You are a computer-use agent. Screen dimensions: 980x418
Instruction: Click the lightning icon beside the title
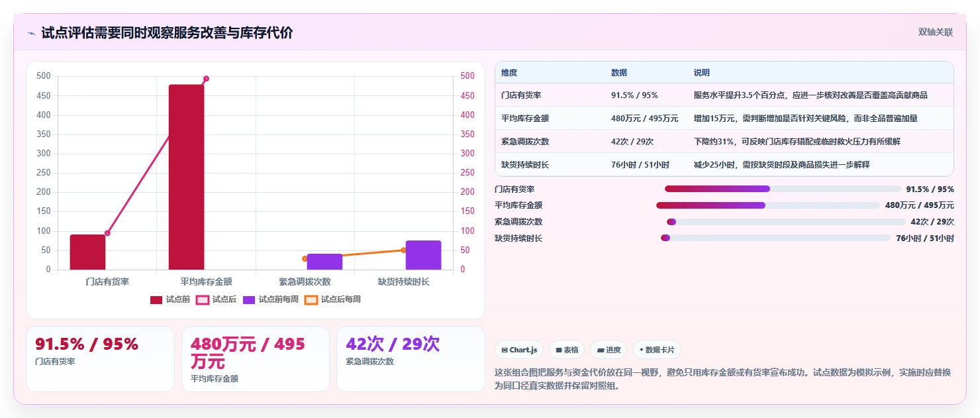(x=31, y=33)
